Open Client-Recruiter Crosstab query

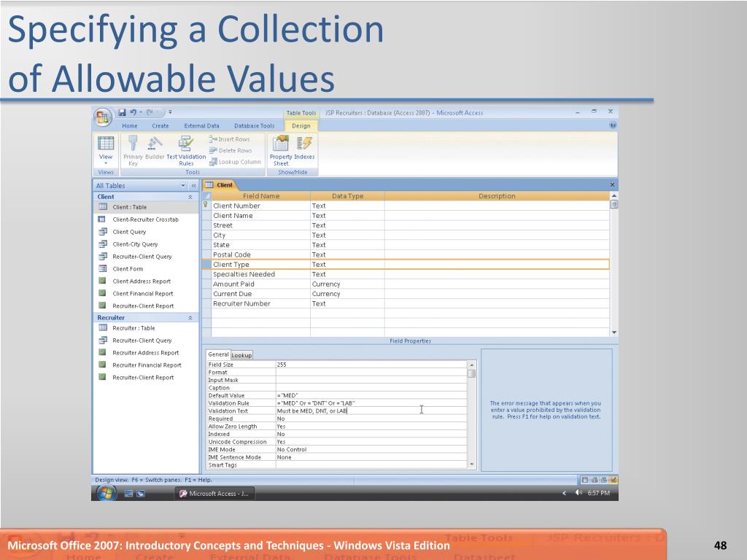point(145,219)
